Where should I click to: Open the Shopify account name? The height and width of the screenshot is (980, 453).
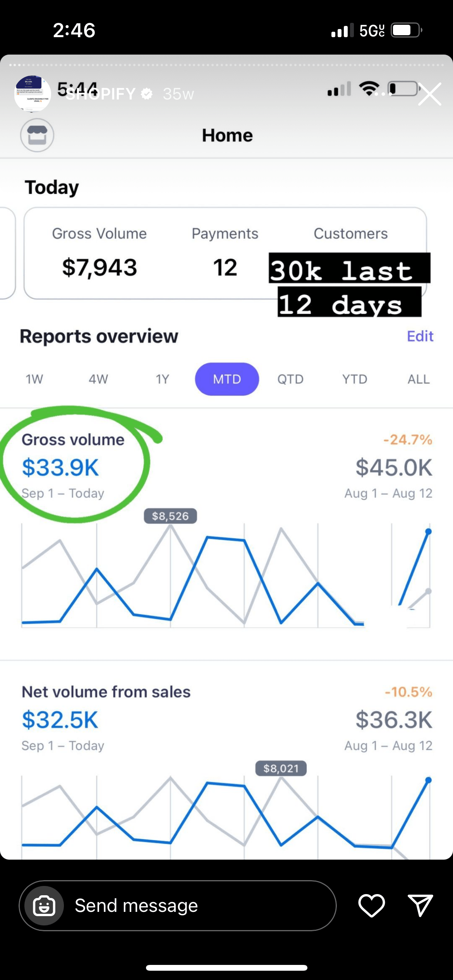[101, 94]
